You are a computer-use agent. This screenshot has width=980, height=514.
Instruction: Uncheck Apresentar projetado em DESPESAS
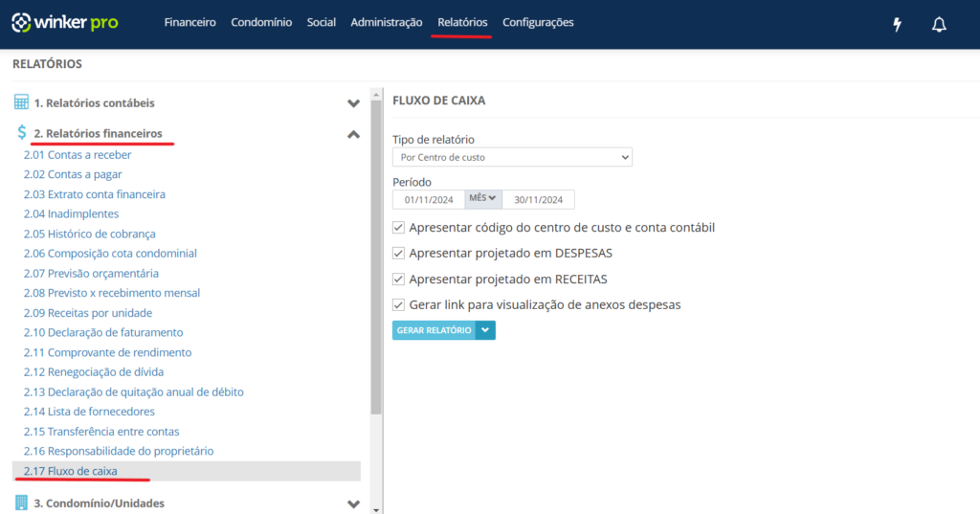tap(398, 254)
